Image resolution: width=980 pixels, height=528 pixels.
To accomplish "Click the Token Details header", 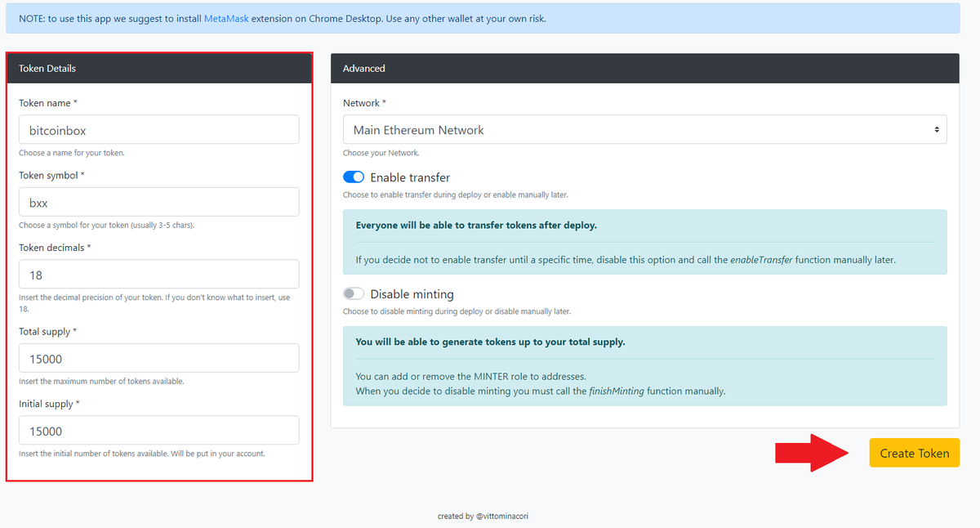I will 159,69.
